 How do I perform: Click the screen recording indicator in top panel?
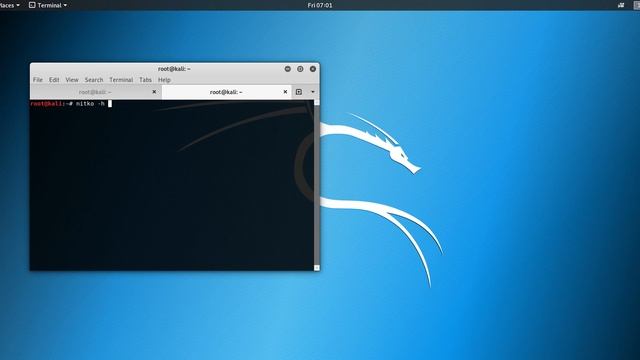621,5
